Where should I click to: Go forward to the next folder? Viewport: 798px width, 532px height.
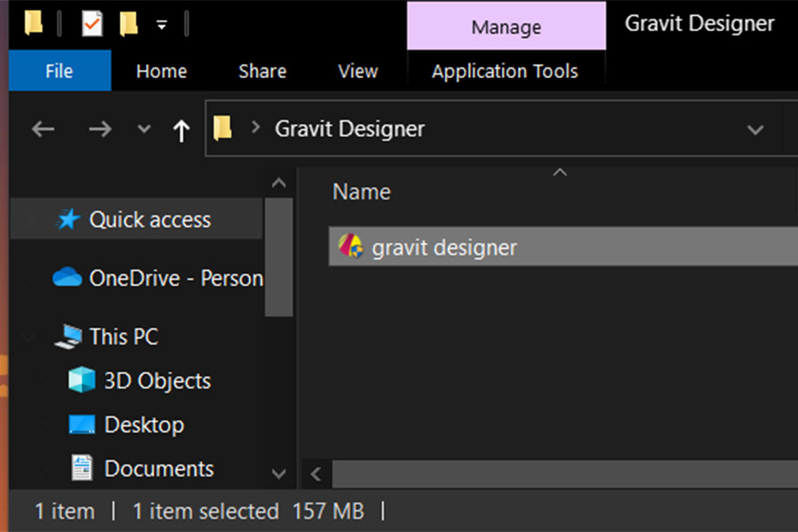point(99,129)
